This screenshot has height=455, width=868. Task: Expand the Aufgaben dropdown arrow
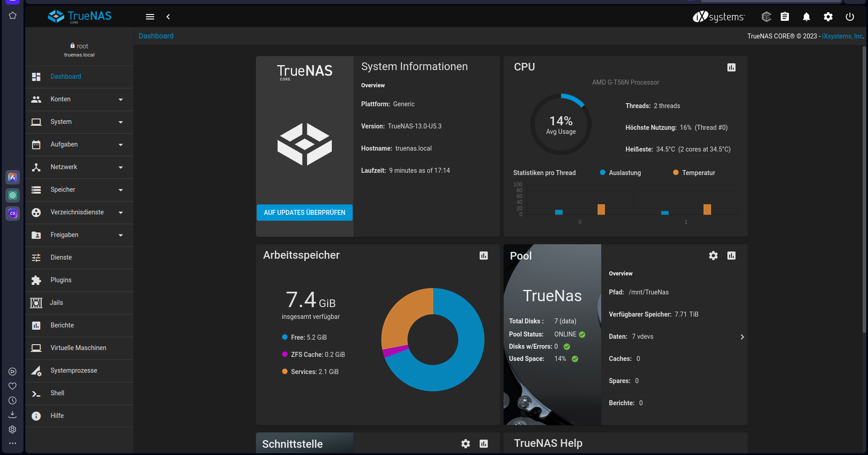coord(121,145)
